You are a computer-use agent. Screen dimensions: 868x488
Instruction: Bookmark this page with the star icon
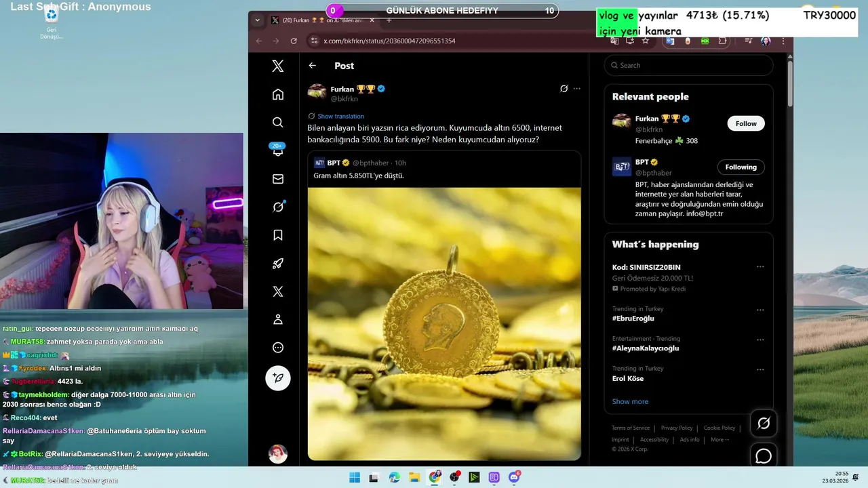pyautogui.click(x=646, y=41)
